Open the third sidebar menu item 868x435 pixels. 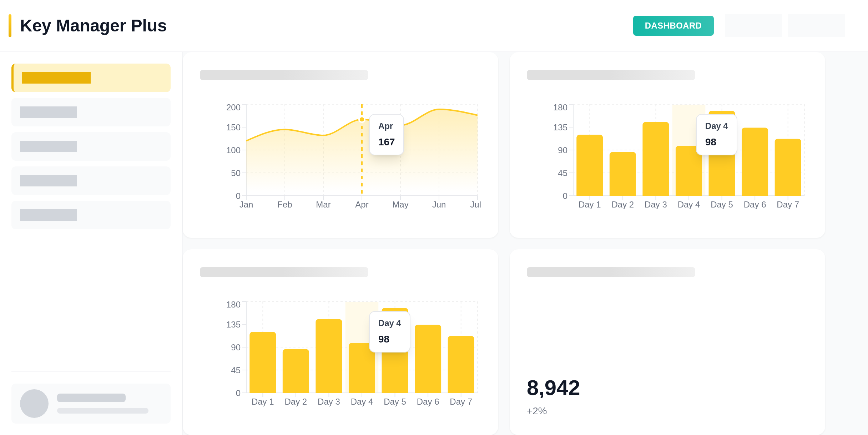pyautogui.click(x=91, y=146)
